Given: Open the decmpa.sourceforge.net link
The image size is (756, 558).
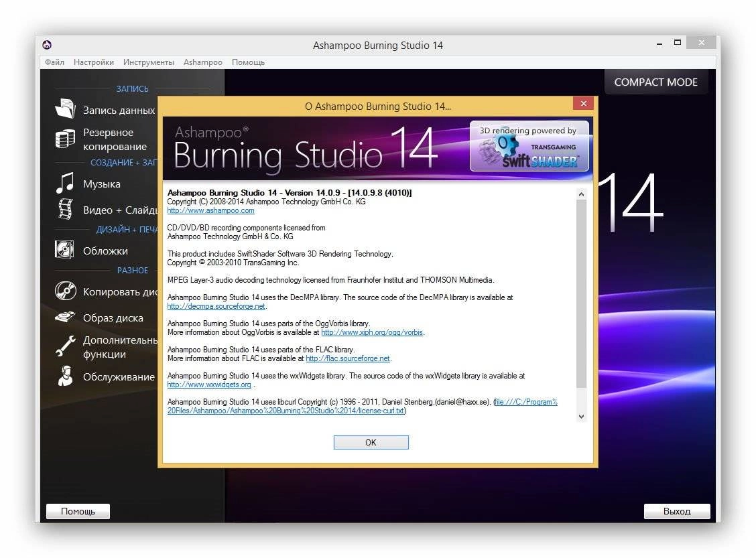Looking at the screenshot, I should coord(216,307).
